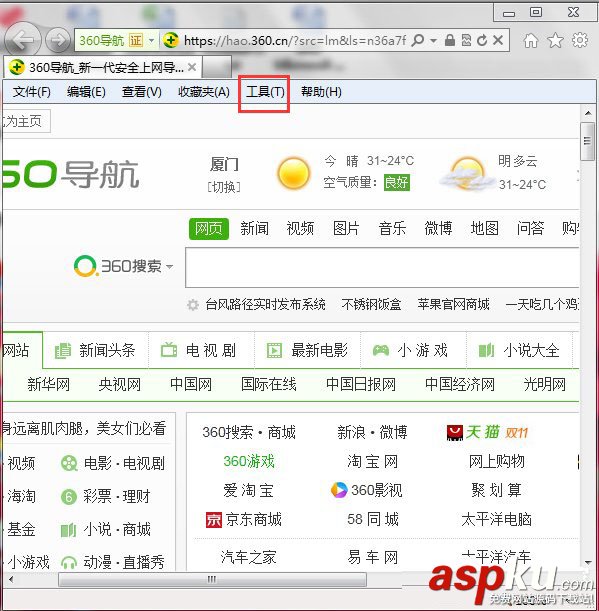Switch search category to 新闻
The width and height of the screenshot is (599, 611).
pyautogui.click(x=254, y=228)
